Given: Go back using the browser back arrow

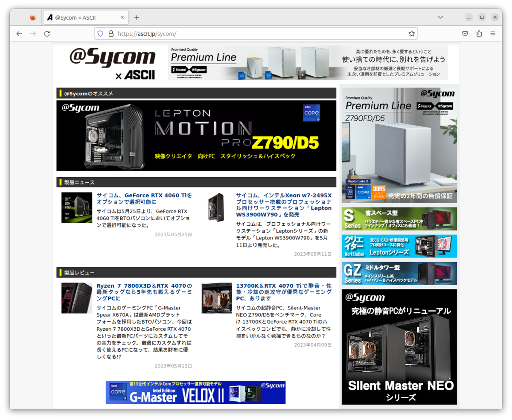Looking at the screenshot, I should pos(19,34).
